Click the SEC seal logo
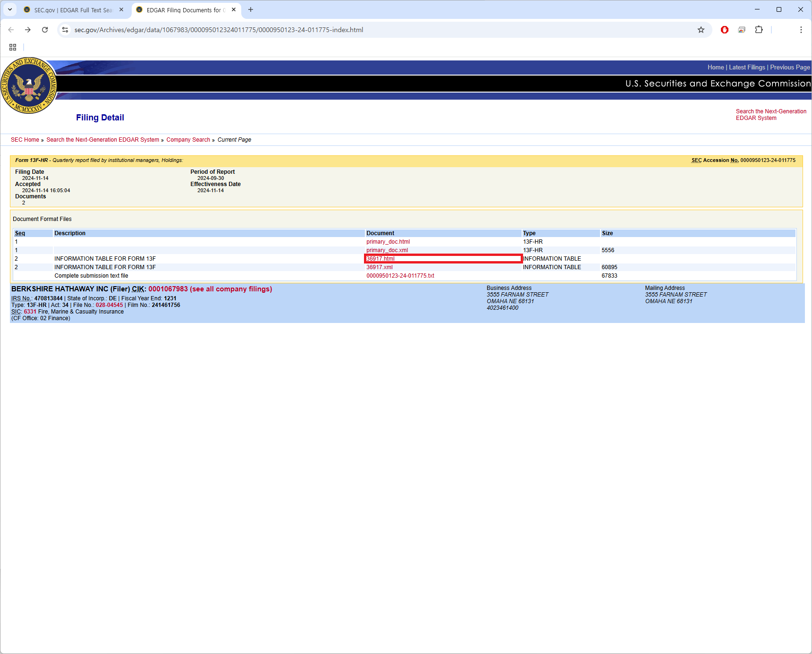 click(x=29, y=86)
